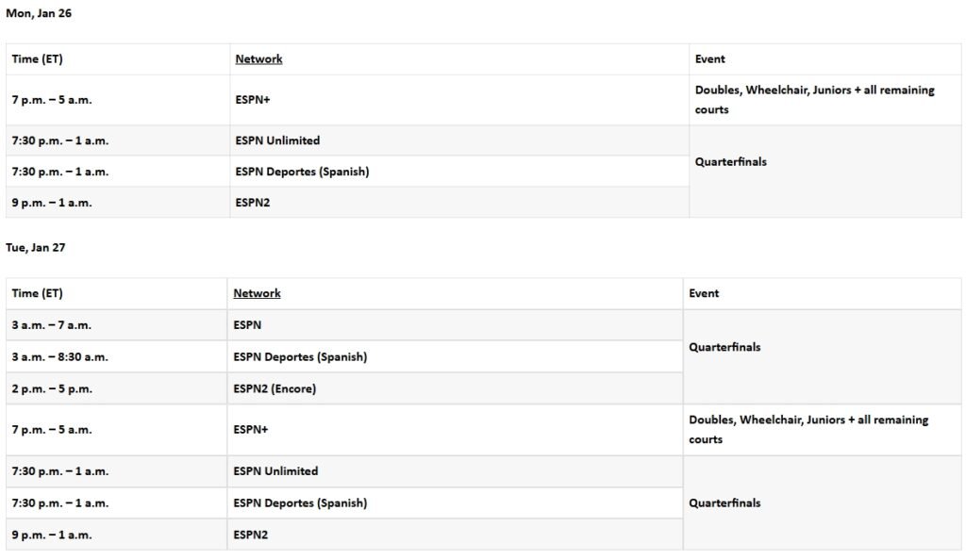Select the "Tue, Jan 27" date heading

coord(38,248)
